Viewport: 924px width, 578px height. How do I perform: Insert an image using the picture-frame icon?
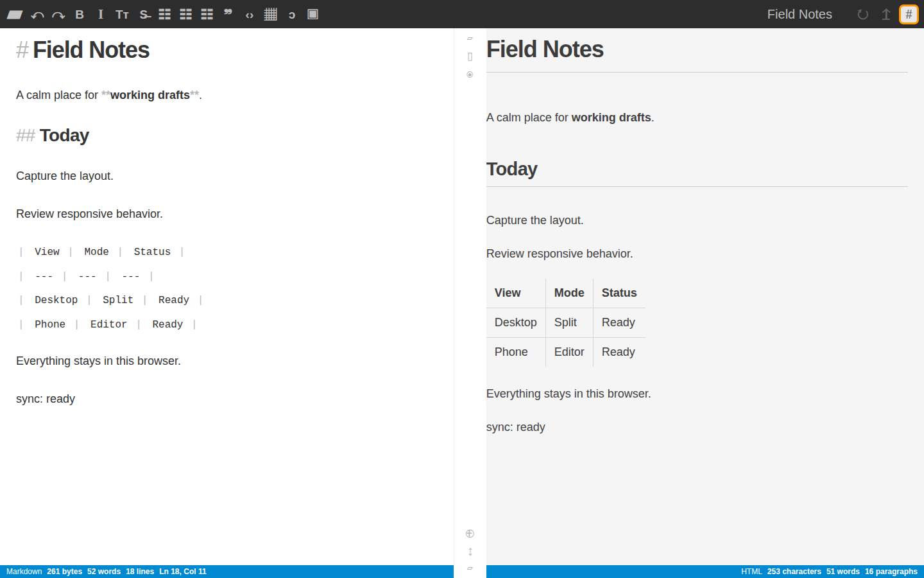coord(313,14)
